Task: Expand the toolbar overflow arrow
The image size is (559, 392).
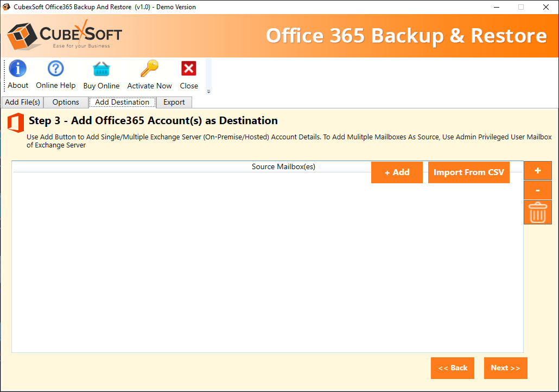Action: pyautogui.click(x=209, y=92)
